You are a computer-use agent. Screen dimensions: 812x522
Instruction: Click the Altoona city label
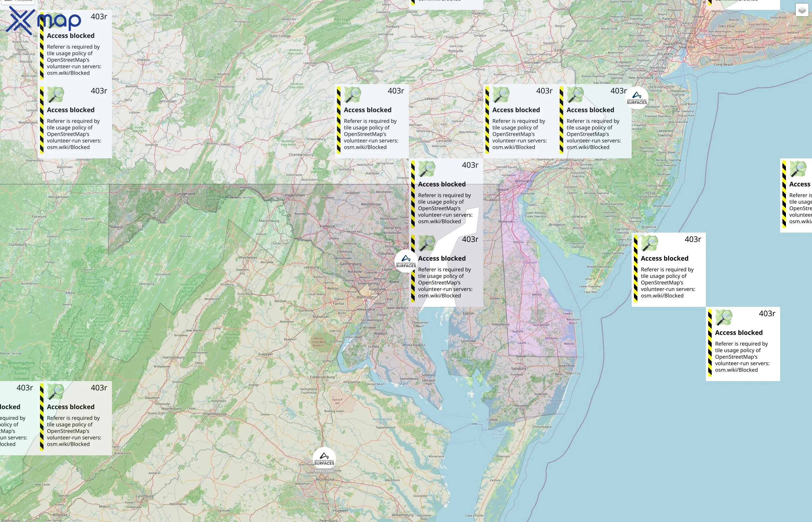pyautogui.click(x=223, y=74)
